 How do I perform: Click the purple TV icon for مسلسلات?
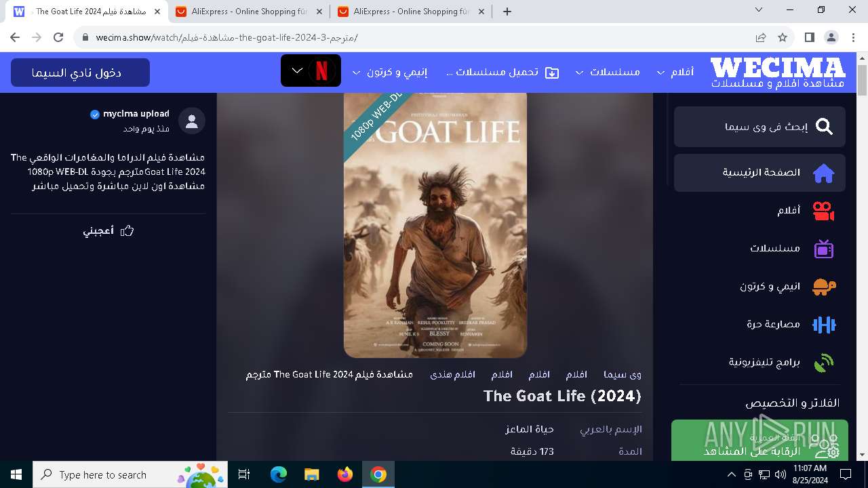pyautogui.click(x=824, y=249)
